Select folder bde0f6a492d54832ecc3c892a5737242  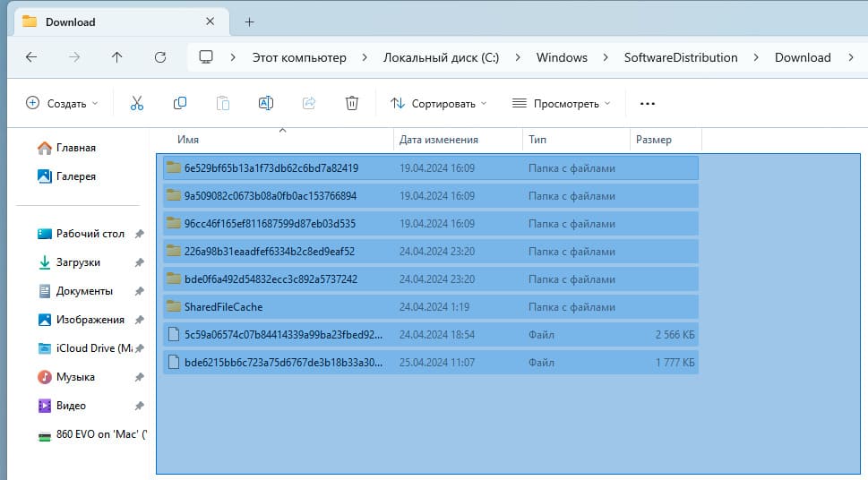(x=431, y=279)
